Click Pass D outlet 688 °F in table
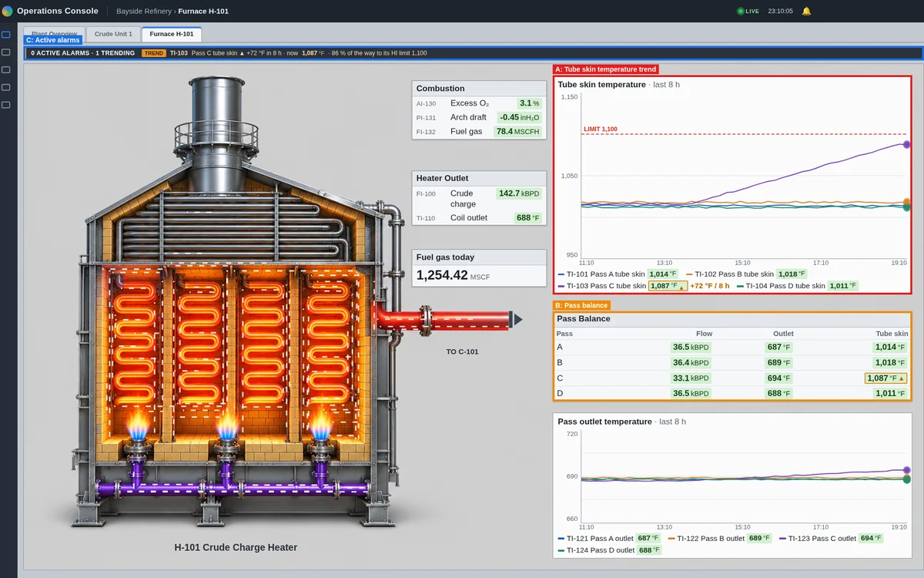 778,393
